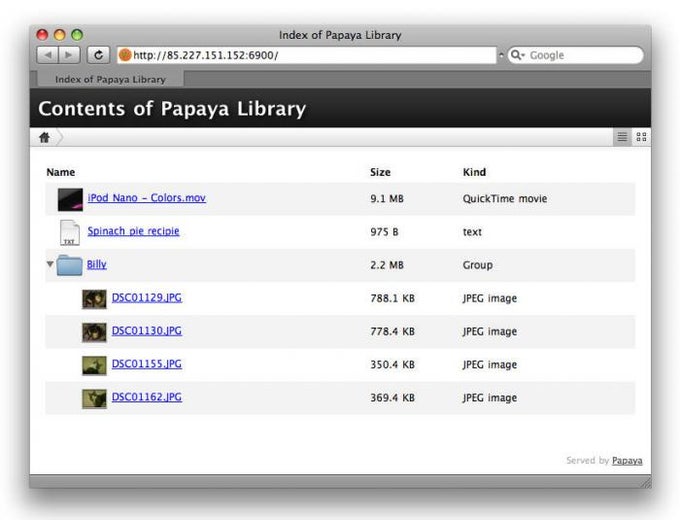Click the Contents of Papaya Library heading
The image size is (680, 520).
[x=172, y=109]
